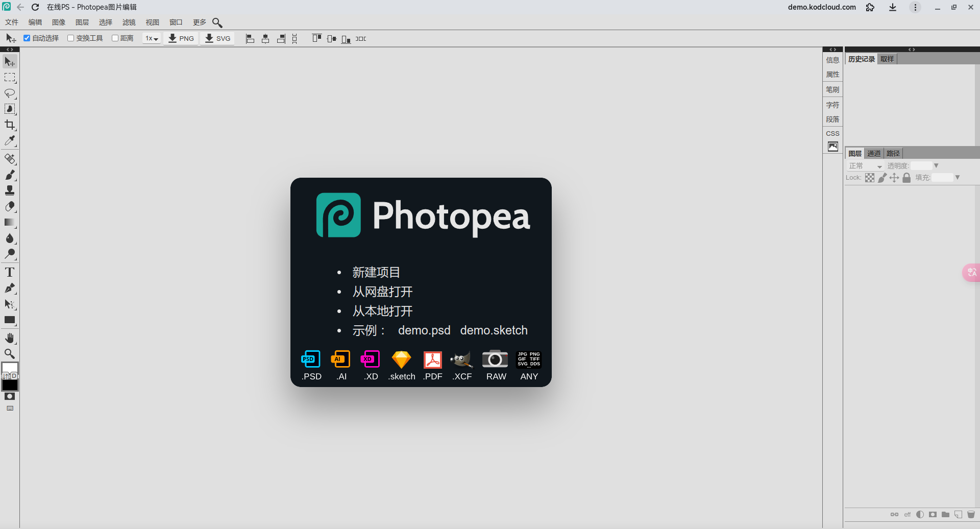Collapse the left toolbar expander arrows

(10, 50)
